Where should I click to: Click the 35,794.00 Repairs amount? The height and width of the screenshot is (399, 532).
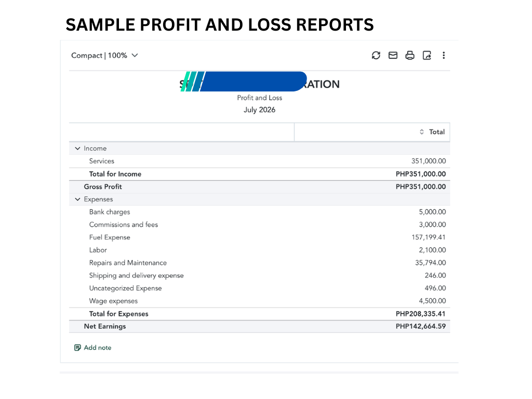click(430, 263)
